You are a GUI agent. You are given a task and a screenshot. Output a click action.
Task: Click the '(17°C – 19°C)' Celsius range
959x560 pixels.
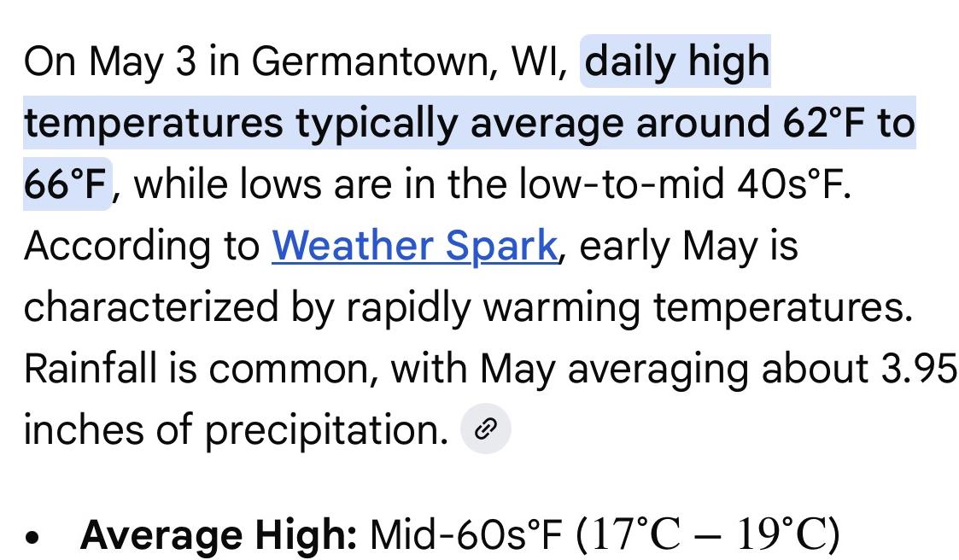tap(708, 535)
